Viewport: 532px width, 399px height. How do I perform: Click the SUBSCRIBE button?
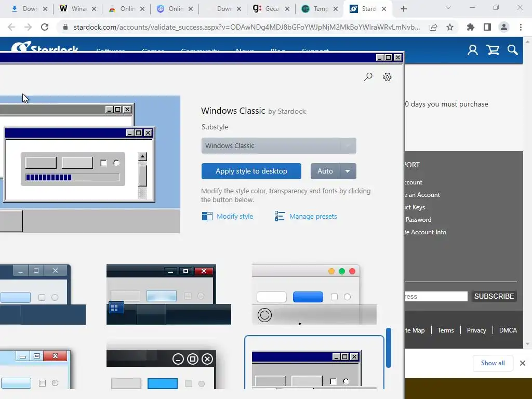coord(494,296)
